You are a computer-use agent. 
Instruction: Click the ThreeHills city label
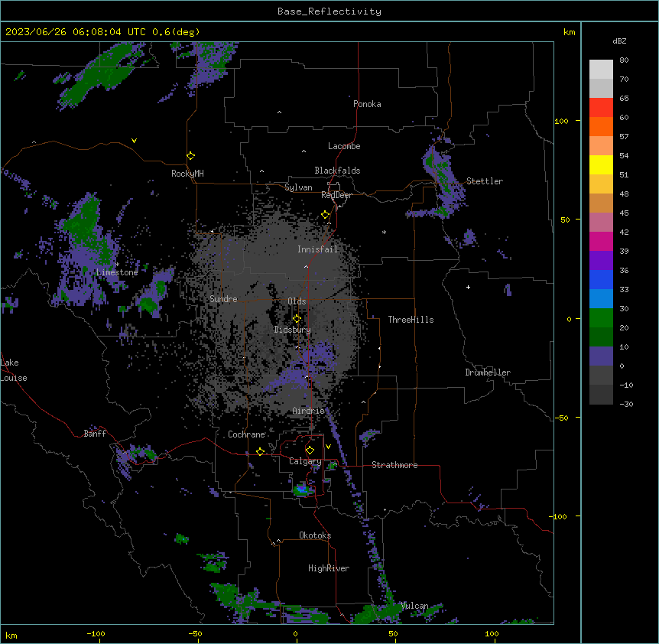(x=411, y=320)
